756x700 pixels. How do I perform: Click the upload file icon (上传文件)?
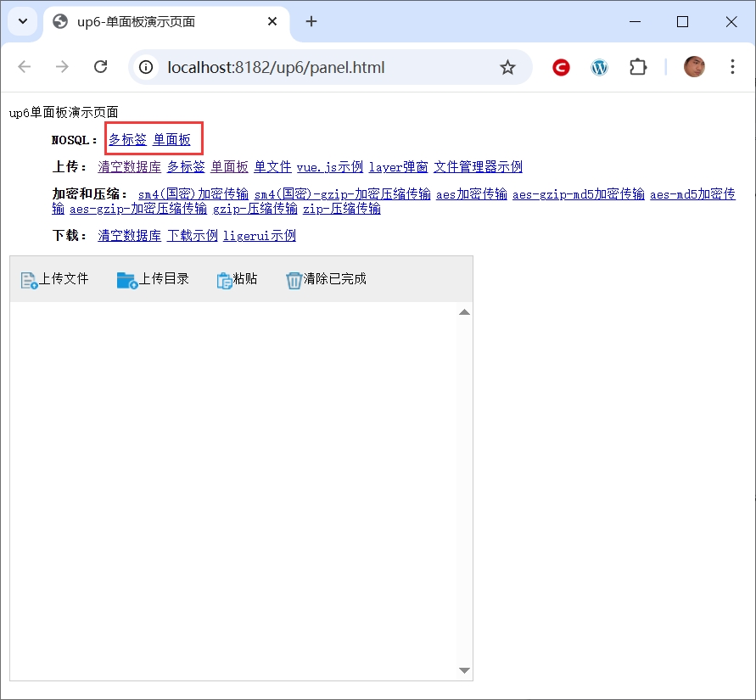tap(29, 280)
